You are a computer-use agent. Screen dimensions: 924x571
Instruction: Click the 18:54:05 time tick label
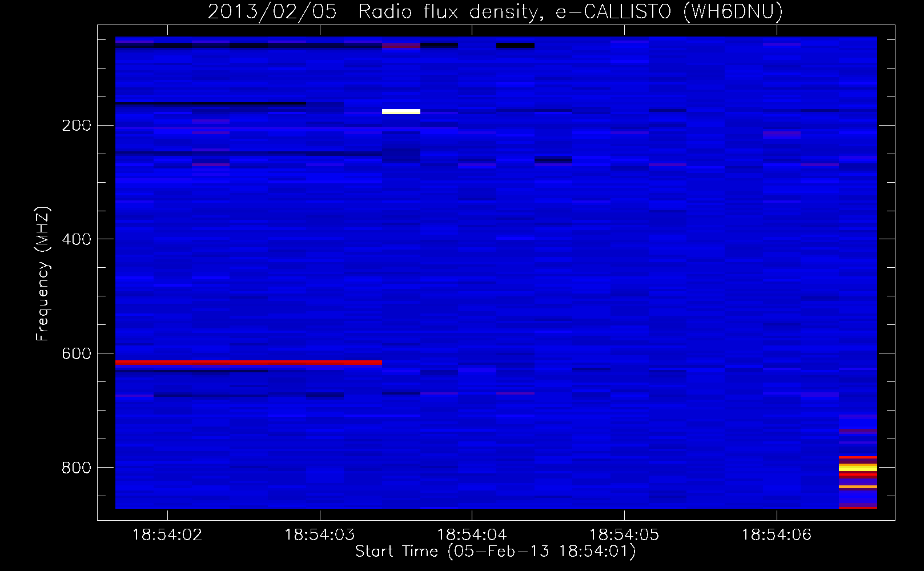624,535
